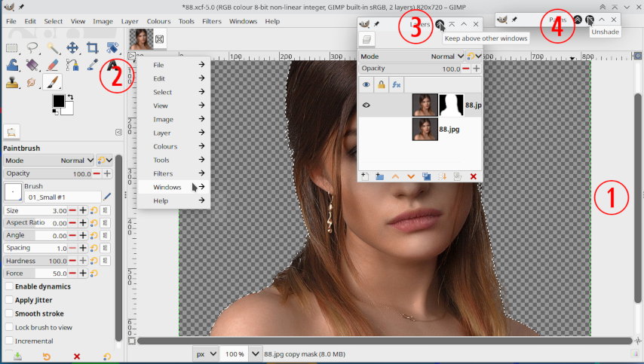Delete layer with red X in Layers panel
644x364 pixels.
pos(474,176)
